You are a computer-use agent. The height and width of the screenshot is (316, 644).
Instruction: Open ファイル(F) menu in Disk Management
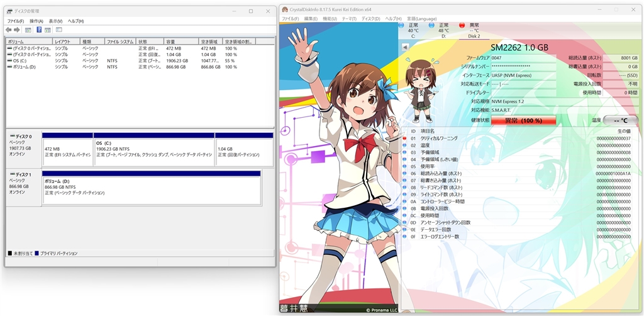pos(16,21)
